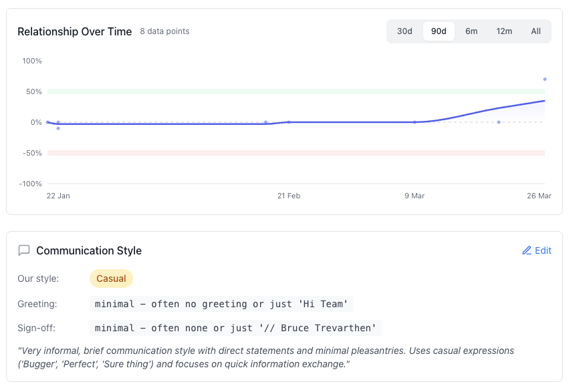The height and width of the screenshot is (392, 573).
Task: Click the '9 Mar' axis label
Action: point(415,196)
